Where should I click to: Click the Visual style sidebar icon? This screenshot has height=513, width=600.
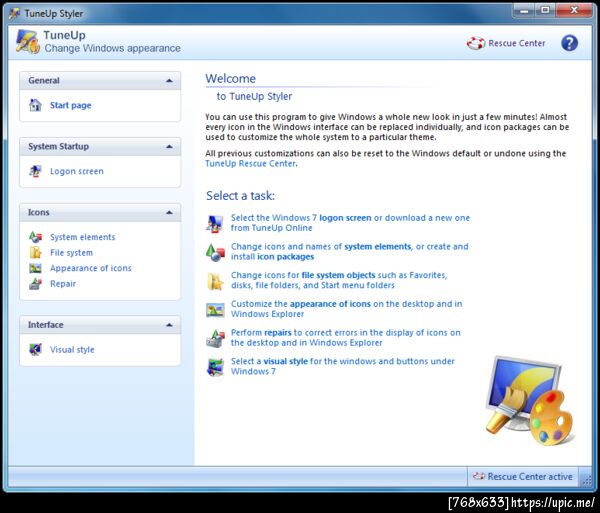[35, 349]
